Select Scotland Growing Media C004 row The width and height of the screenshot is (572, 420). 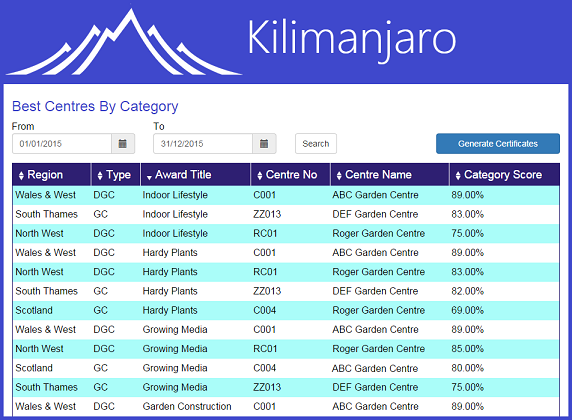286,368
